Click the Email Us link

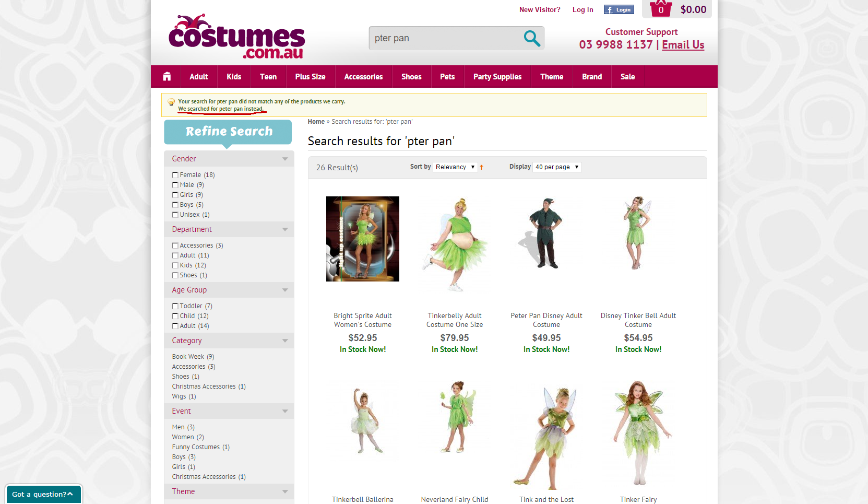[683, 45]
